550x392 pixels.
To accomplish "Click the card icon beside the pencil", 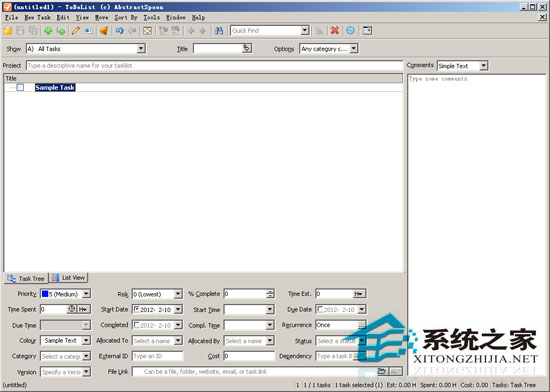I will [89, 31].
